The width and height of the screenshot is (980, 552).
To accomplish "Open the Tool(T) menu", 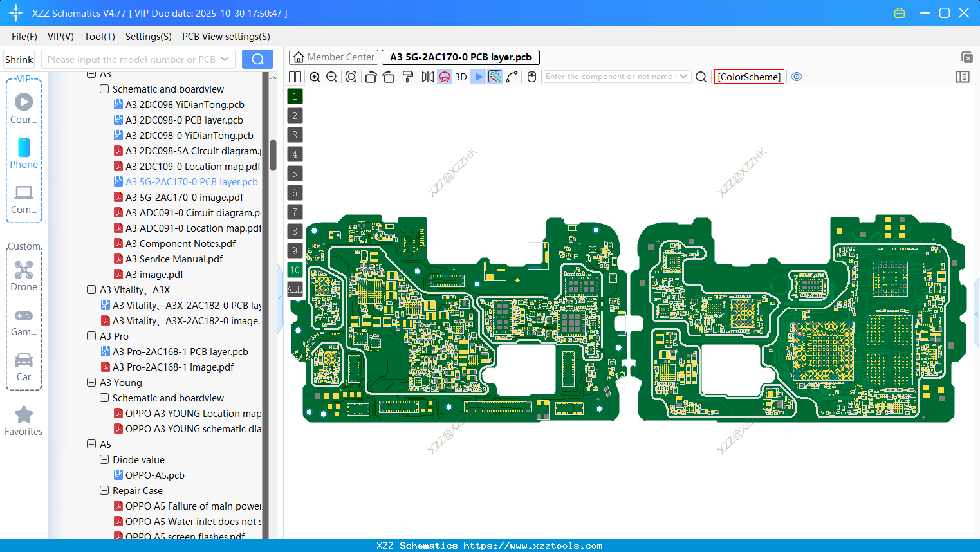I will coord(99,37).
